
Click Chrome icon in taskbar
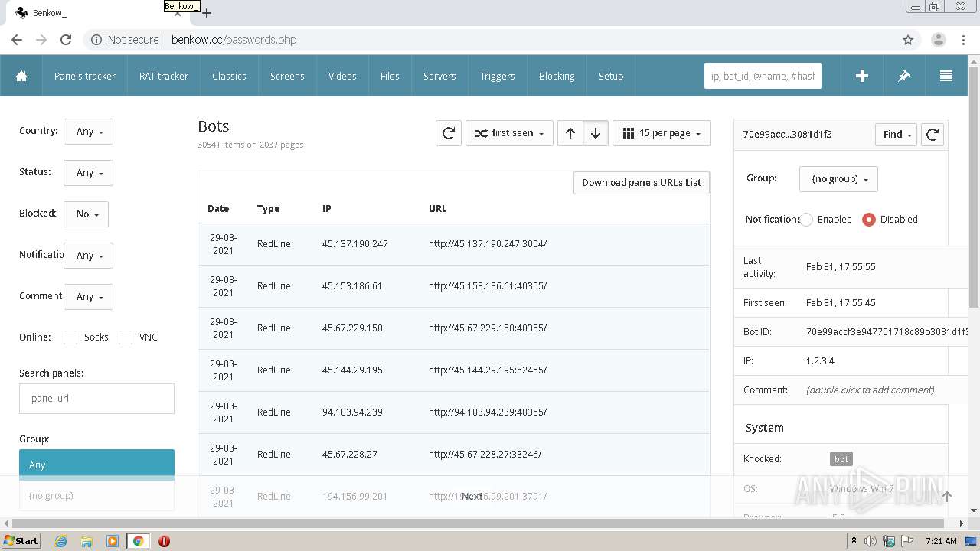138,541
